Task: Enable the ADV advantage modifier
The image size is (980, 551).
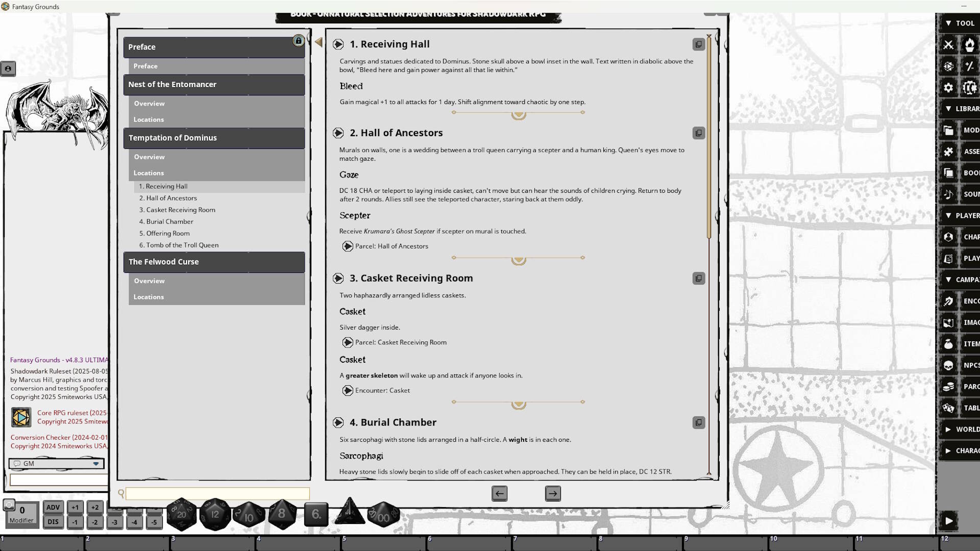Action: [x=53, y=507]
